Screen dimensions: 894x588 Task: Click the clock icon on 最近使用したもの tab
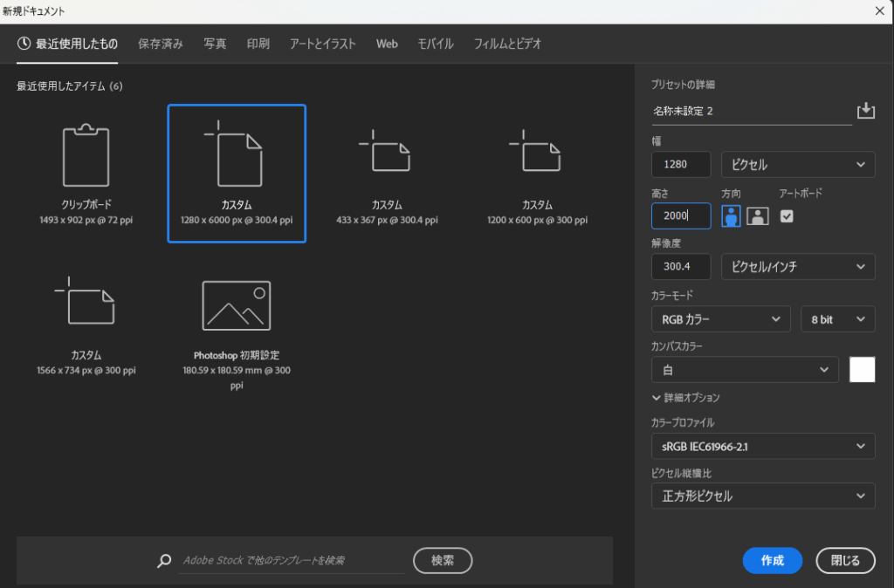coord(24,44)
